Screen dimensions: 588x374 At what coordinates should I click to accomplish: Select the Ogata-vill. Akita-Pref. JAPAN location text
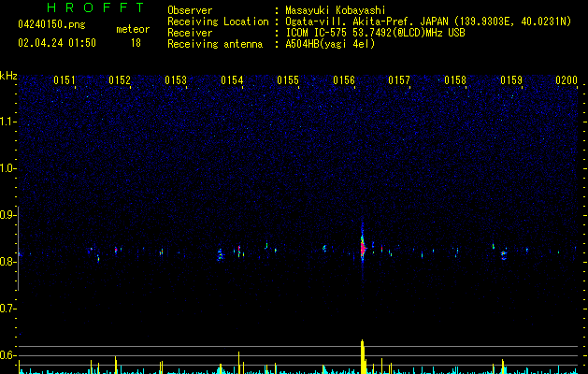tap(428, 22)
